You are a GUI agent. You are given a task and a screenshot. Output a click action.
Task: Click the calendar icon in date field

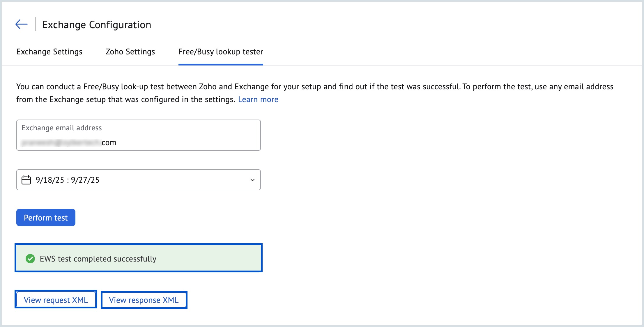tap(26, 180)
